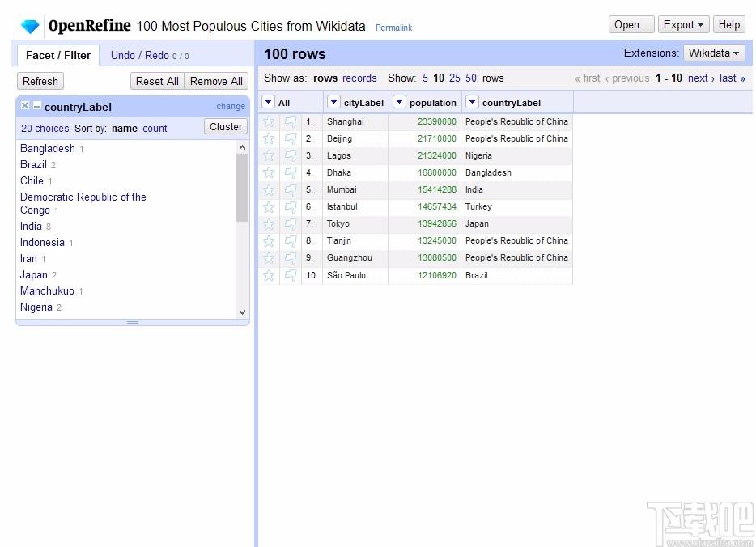
Task: Select Brazil facet choice
Action: pos(33,165)
